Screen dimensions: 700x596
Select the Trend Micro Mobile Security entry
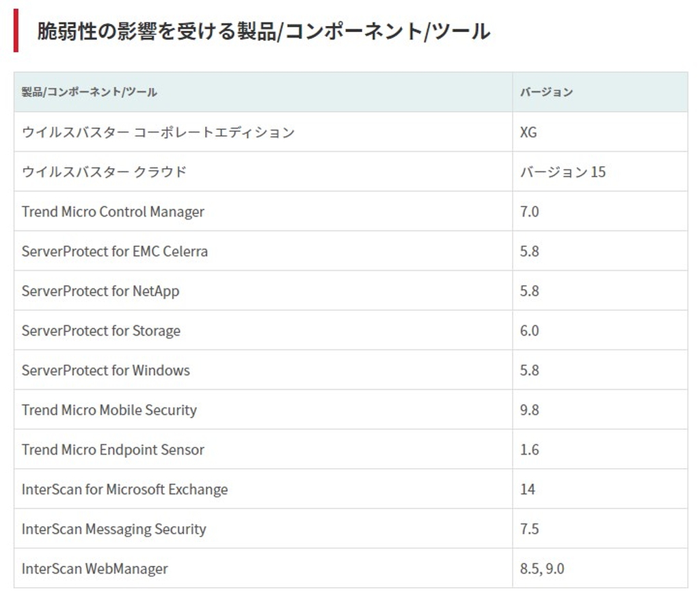(109, 409)
